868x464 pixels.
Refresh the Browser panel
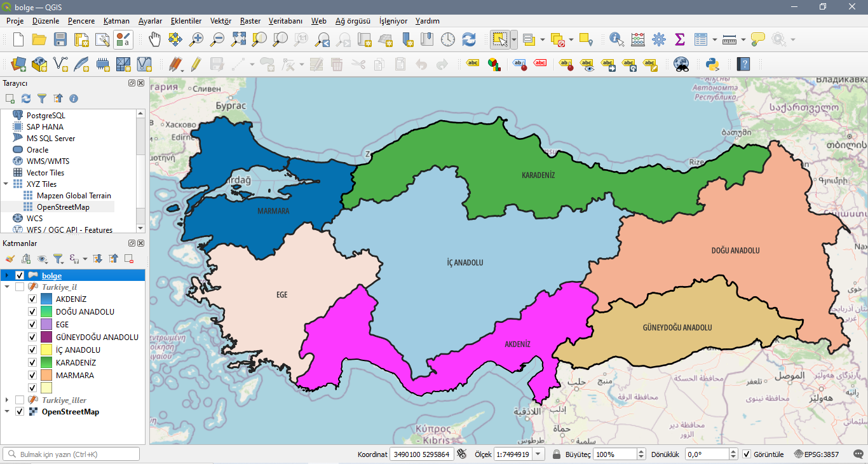[25, 99]
